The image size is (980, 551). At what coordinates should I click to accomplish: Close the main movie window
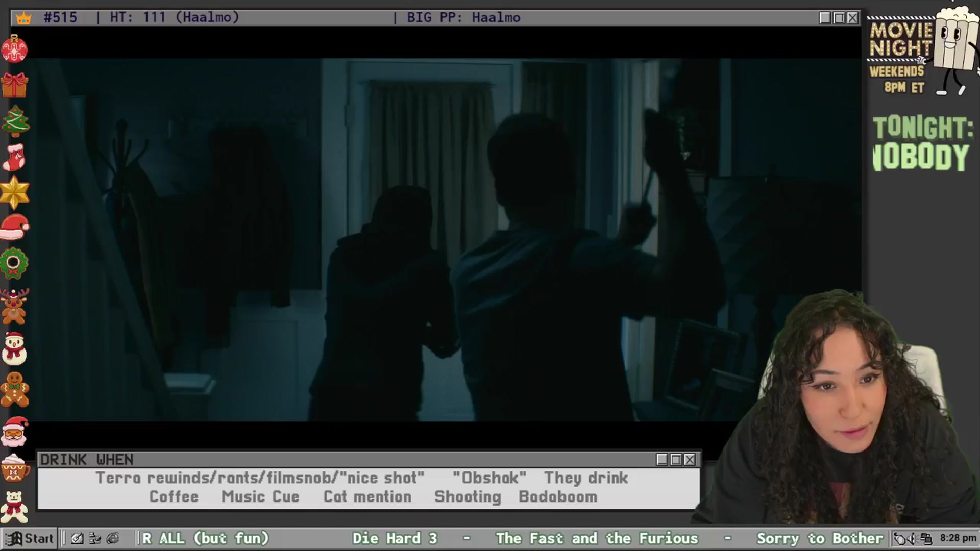pyautogui.click(x=852, y=18)
